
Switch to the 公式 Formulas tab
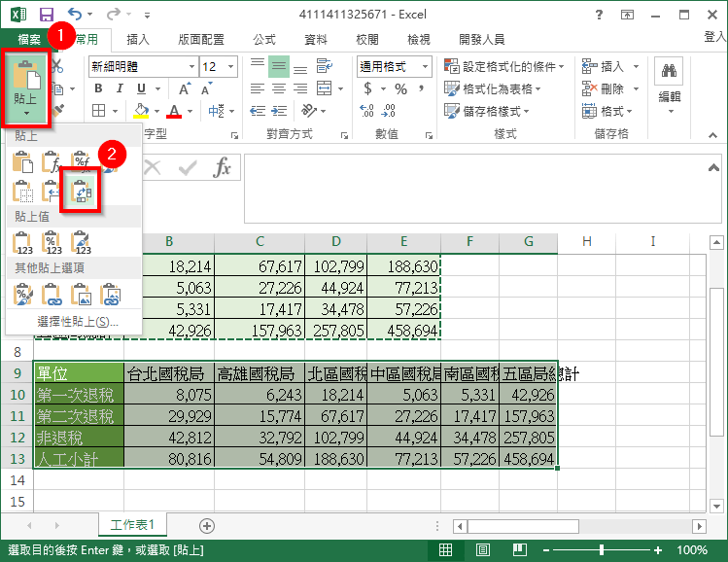point(264,40)
